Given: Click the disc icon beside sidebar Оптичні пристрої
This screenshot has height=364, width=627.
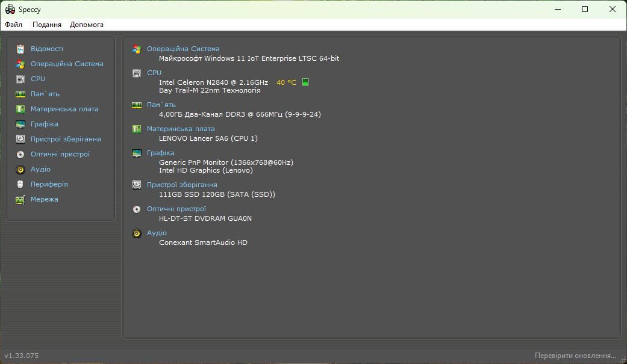Looking at the screenshot, I should tap(20, 154).
